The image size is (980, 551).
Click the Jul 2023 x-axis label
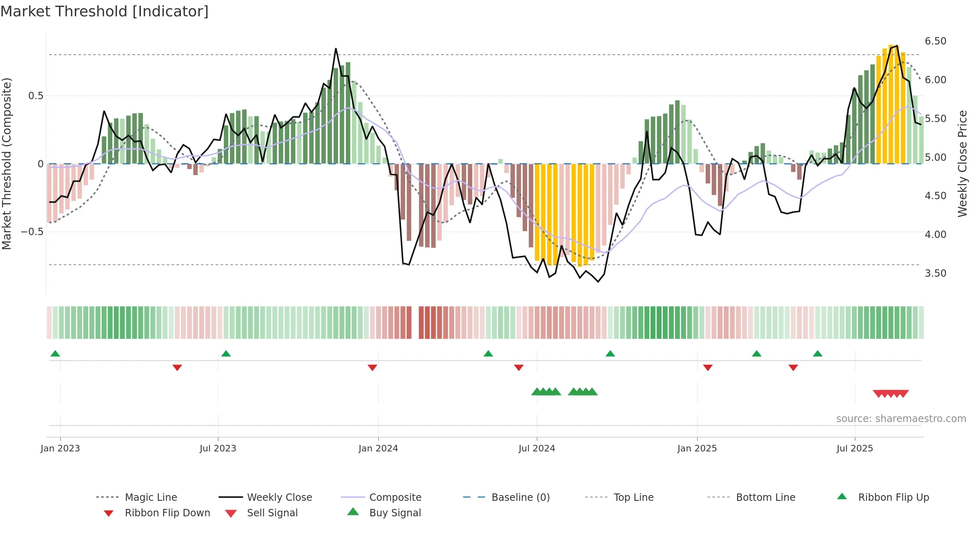tap(218, 448)
